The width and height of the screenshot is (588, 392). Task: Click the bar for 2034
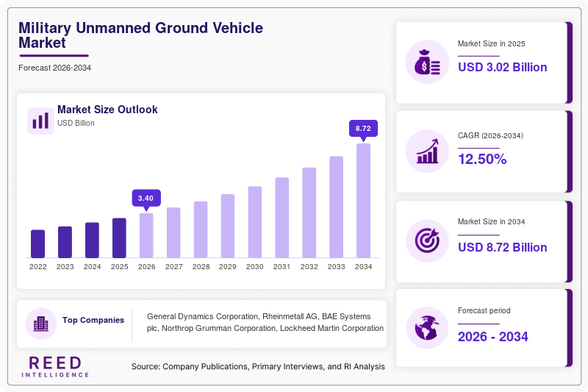363,201
